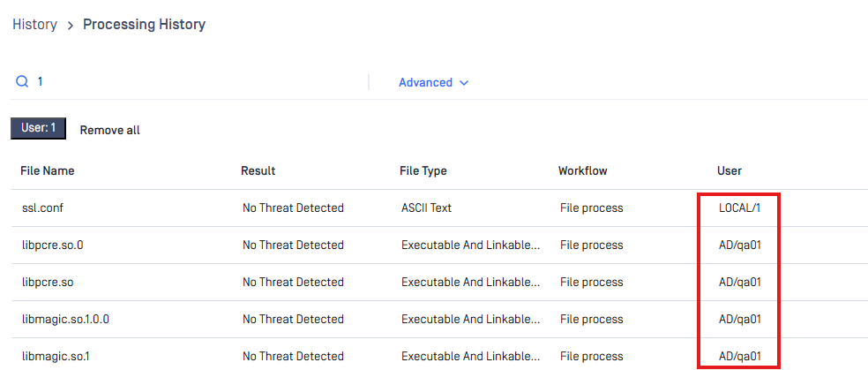This screenshot has width=868, height=370.
Task: Click in the search input field
Action: click(x=199, y=82)
